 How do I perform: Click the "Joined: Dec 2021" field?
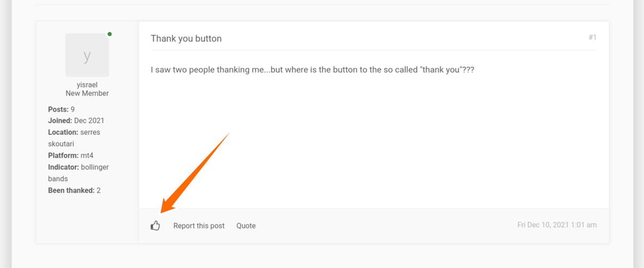click(x=76, y=120)
